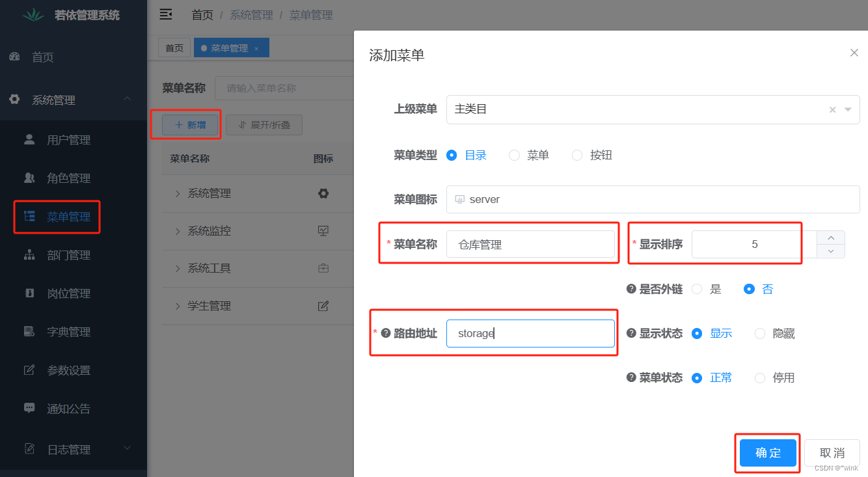Switch to the 菜单管理 tab
Screen dimensions: 868x477
[x=231, y=48]
